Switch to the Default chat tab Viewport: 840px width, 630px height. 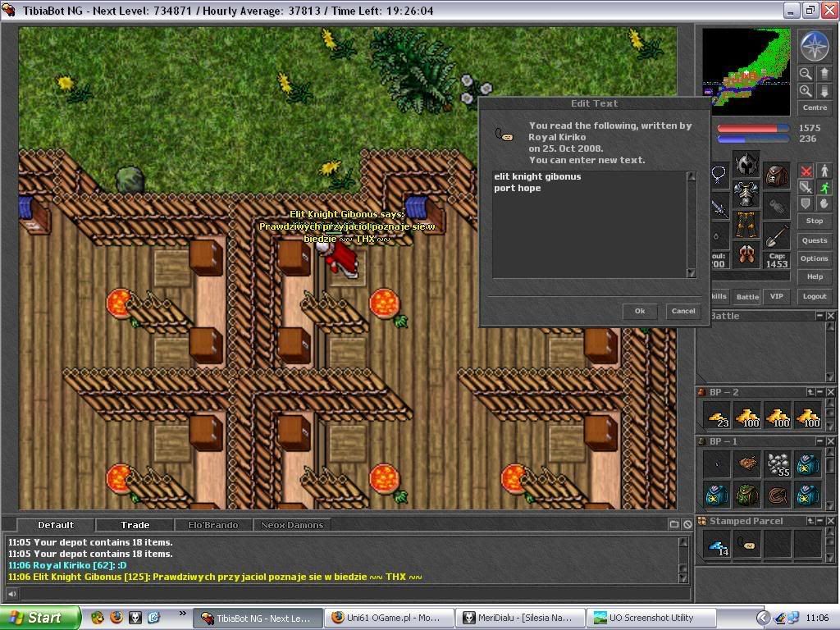56,525
